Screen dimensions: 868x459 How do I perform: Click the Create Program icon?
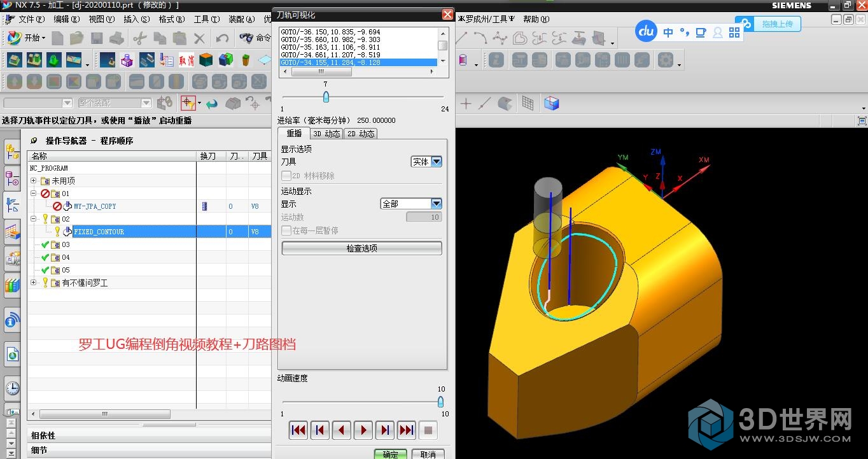(15, 60)
